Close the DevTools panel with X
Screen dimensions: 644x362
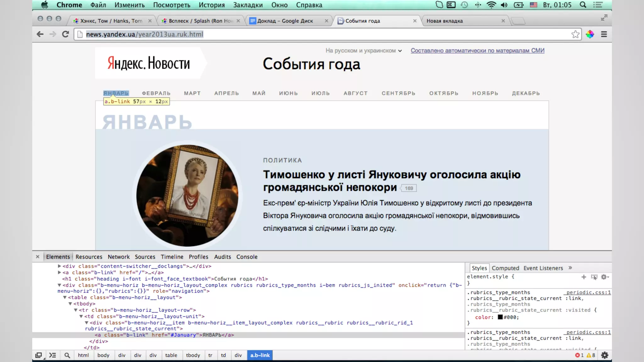pyautogui.click(x=38, y=257)
